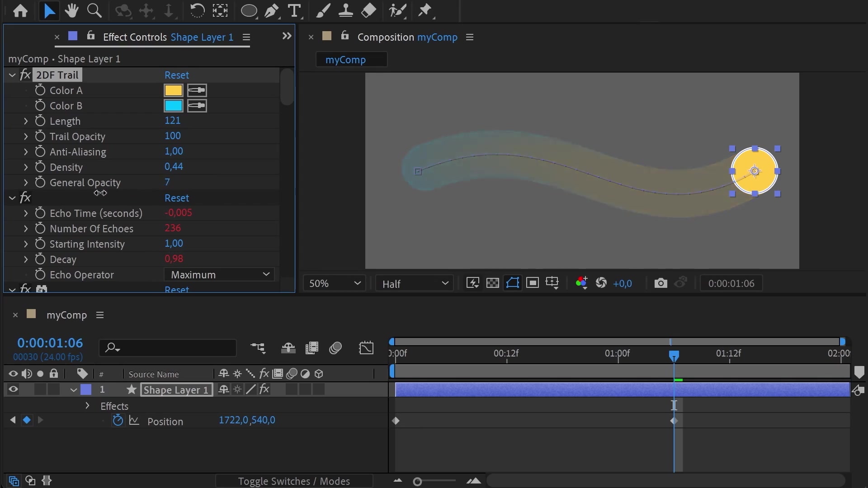Open Color A yellow swatch
868x488 pixels.
click(x=174, y=90)
